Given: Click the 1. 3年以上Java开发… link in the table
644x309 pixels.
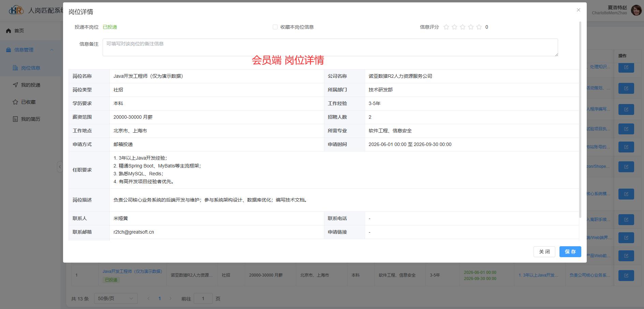Looking at the screenshot, I should point(538,275).
